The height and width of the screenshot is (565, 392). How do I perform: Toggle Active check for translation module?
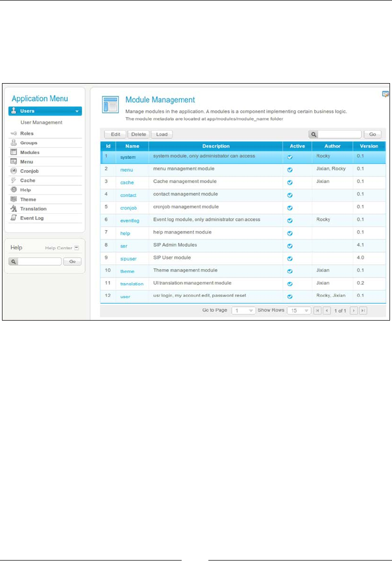(290, 284)
